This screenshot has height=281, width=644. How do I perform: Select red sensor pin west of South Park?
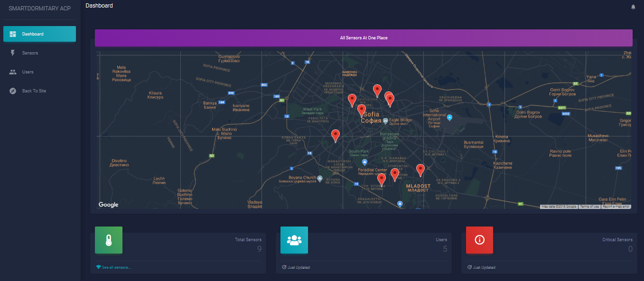[336, 136]
